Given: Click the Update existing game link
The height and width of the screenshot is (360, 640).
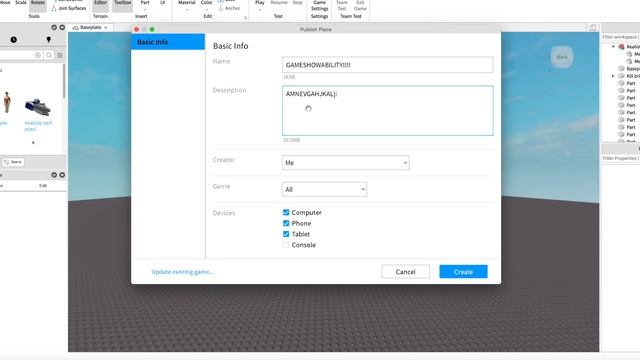Looking at the screenshot, I should 182,272.
